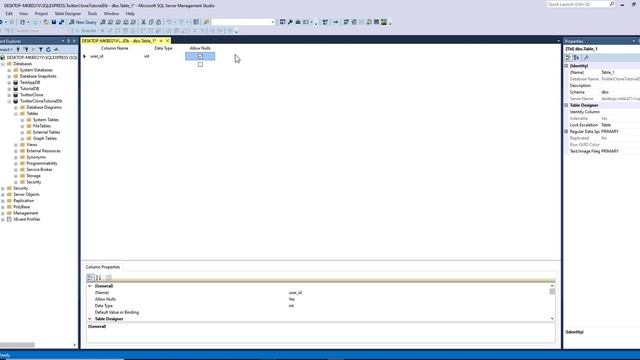Click the user_id Column Name cell
The height and width of the screenshot is (360, 640).
pyautogui.click(x=114, y=56)
